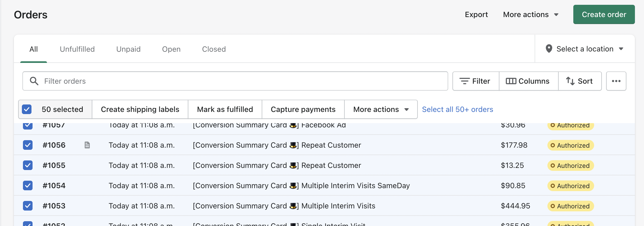
Task: Open the Filter panel
Action: pos(475,81)
